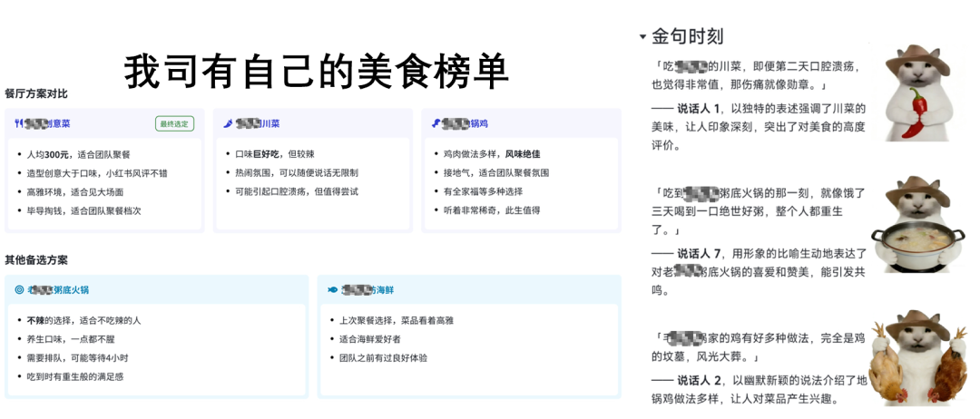Click the chili pepper icon beside 川菜
The image size is (980, 419).
228,123
